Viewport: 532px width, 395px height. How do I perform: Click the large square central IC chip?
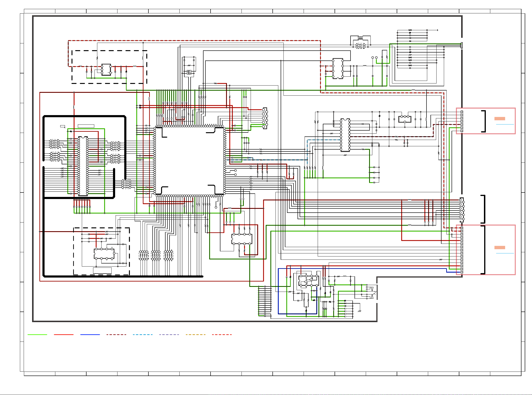point(190,160)
